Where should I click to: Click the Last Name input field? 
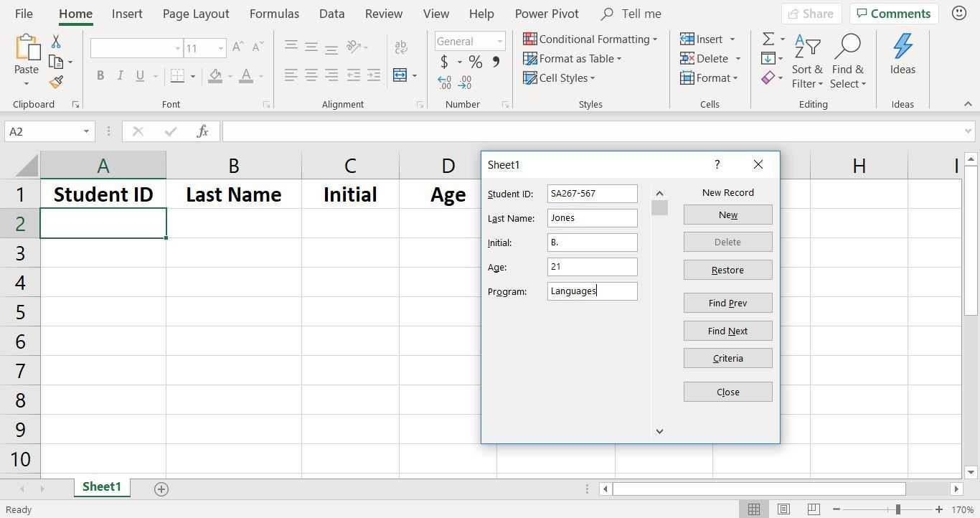(x=592, y=218)
